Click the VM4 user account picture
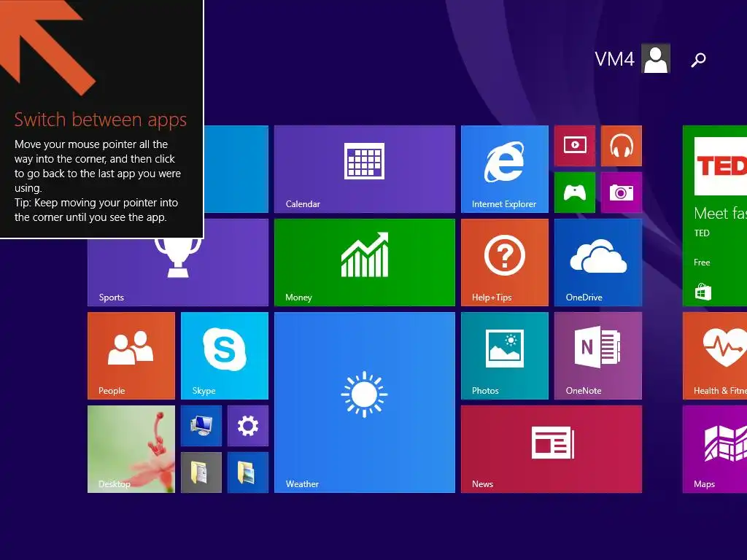 (x=656, y=58)
